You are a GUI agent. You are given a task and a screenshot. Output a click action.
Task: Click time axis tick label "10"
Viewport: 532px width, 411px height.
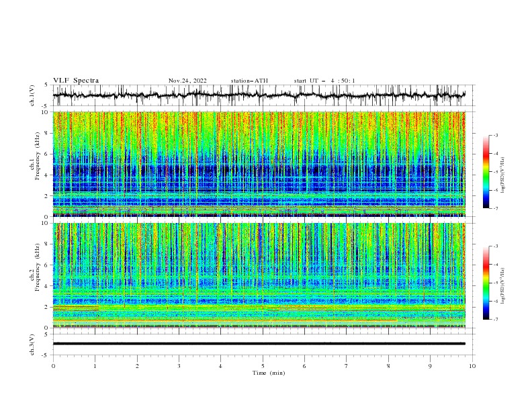[472, 366]
